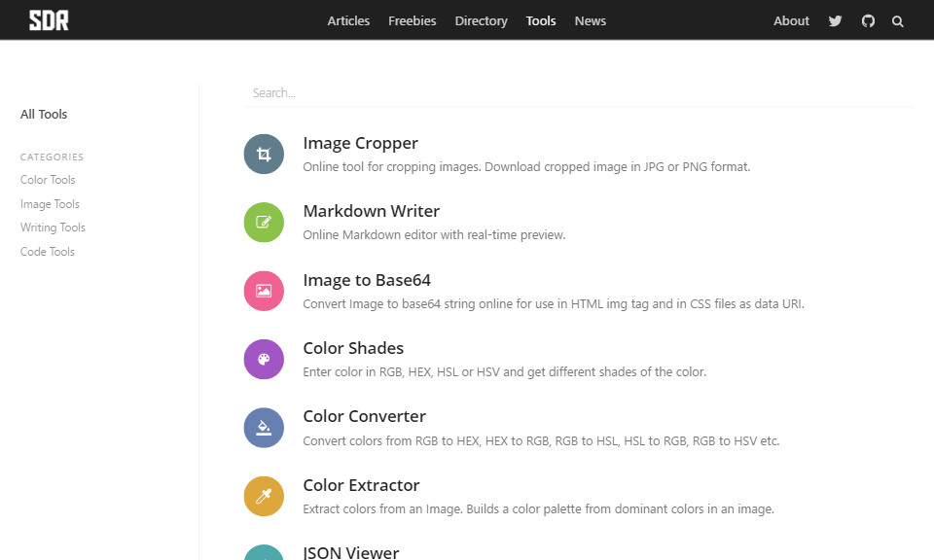
Task: Open the Color Extractor title link
Action: (361, 485)
